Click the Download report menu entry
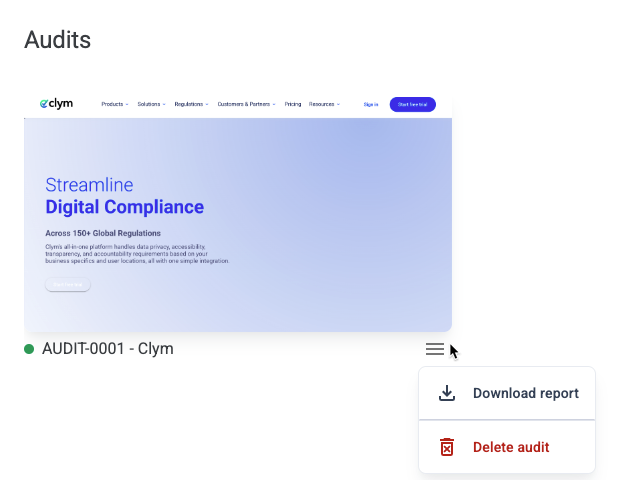This screenshot has height=480, width=640. [507, 393]
